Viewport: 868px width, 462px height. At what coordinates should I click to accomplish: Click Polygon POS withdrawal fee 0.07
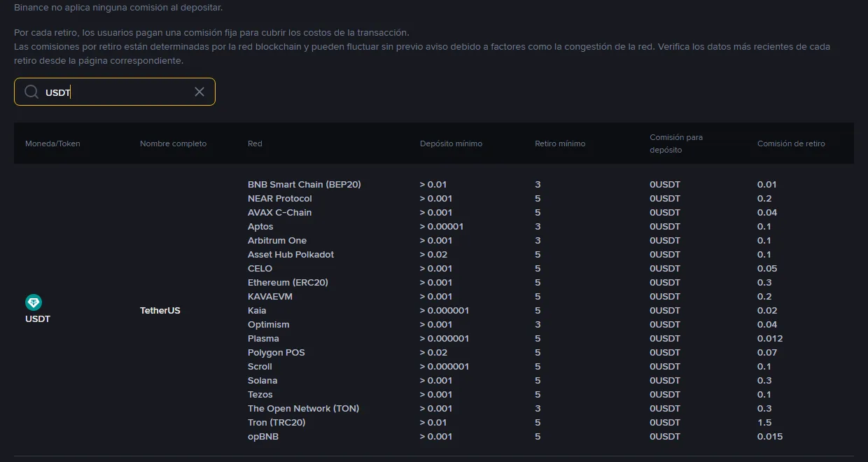pyautogui.click(x=767, y=353)
